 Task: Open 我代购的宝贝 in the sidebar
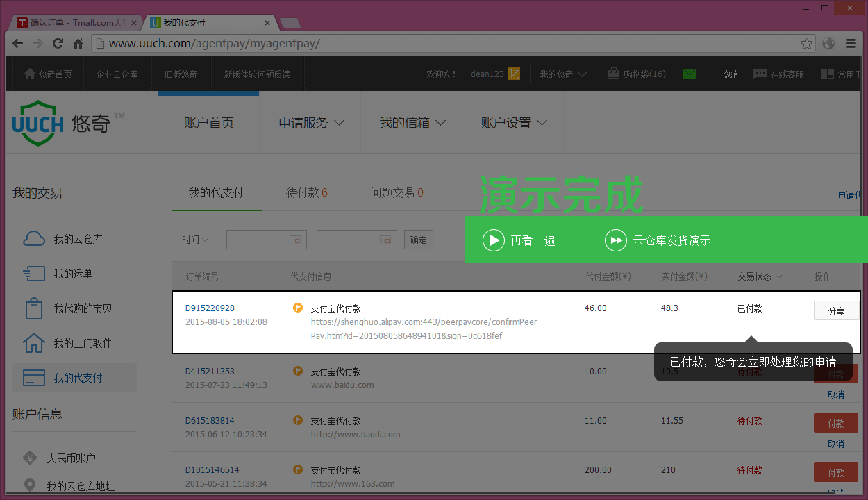[75, 308]
